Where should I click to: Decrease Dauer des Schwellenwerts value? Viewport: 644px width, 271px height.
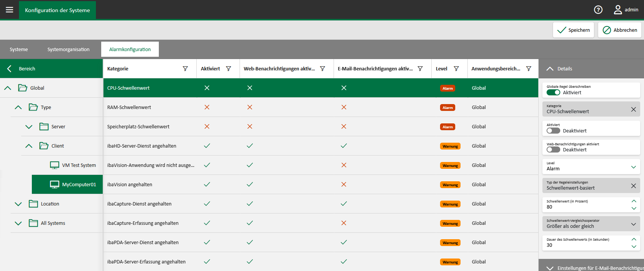pos(634,246)
